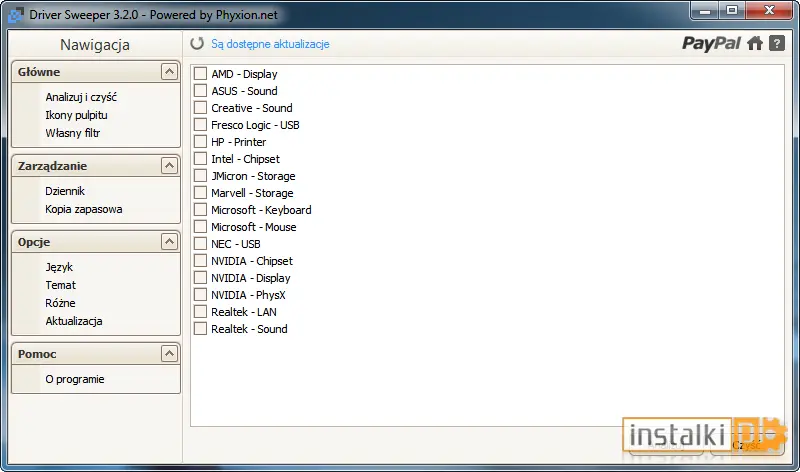Viewport: 800px width, 472px height.
Task: Open the Język language settings
Action: point(59,267)
